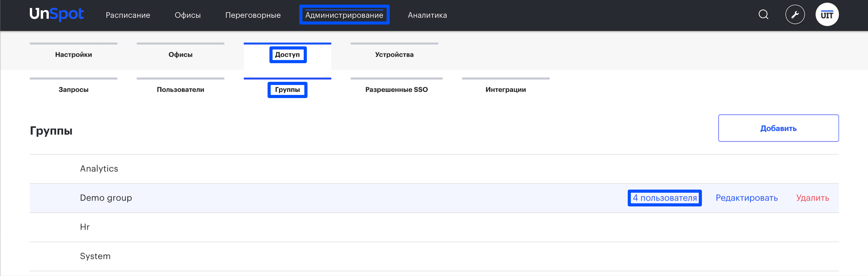Open the 4 пользователя link
The width and height of the screenshot is (868, 276).
click(x=665, y=198)
